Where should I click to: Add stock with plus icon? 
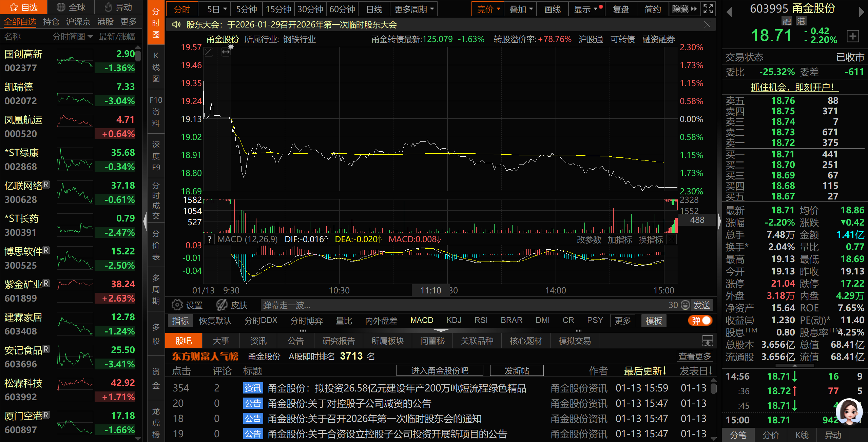click(853, 36)
